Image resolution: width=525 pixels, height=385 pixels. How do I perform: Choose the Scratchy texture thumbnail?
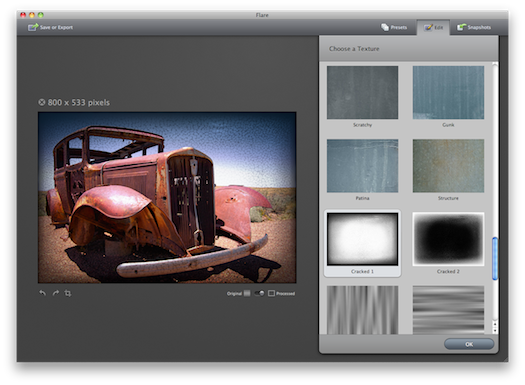[x=362, y=92]
